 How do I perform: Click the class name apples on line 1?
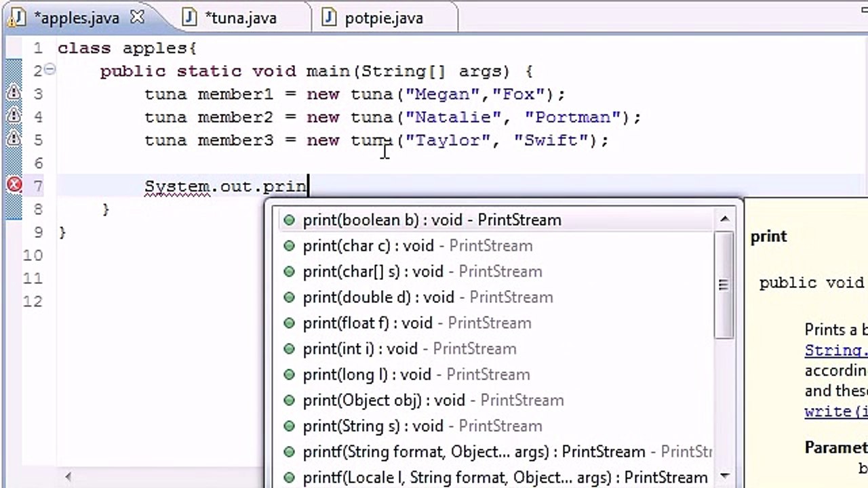[x=155, y=48]
